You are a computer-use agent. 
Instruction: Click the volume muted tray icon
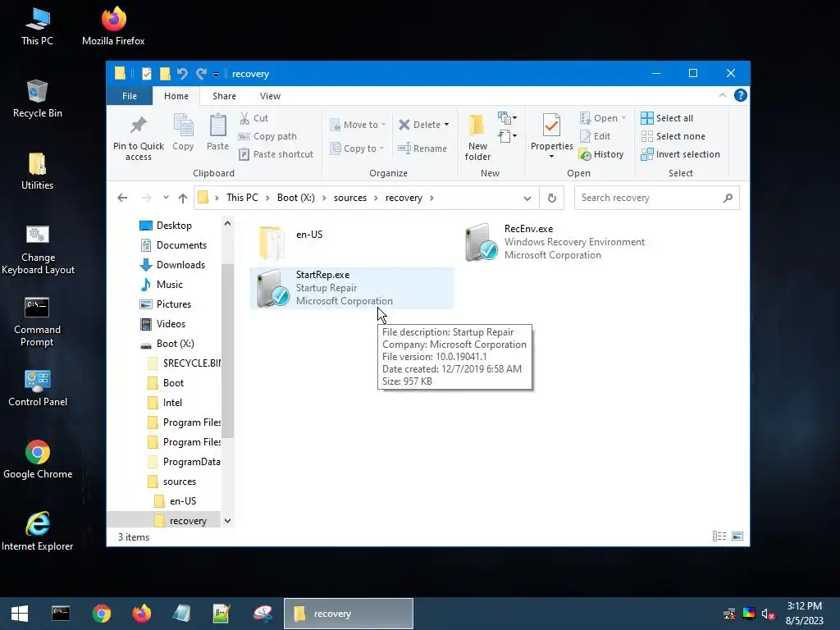(768, 614)
